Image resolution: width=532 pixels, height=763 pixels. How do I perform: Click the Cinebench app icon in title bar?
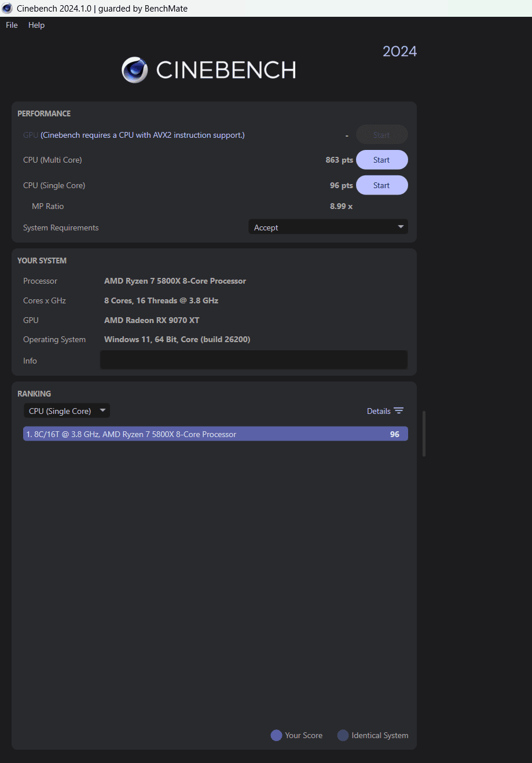coord(7,8)
